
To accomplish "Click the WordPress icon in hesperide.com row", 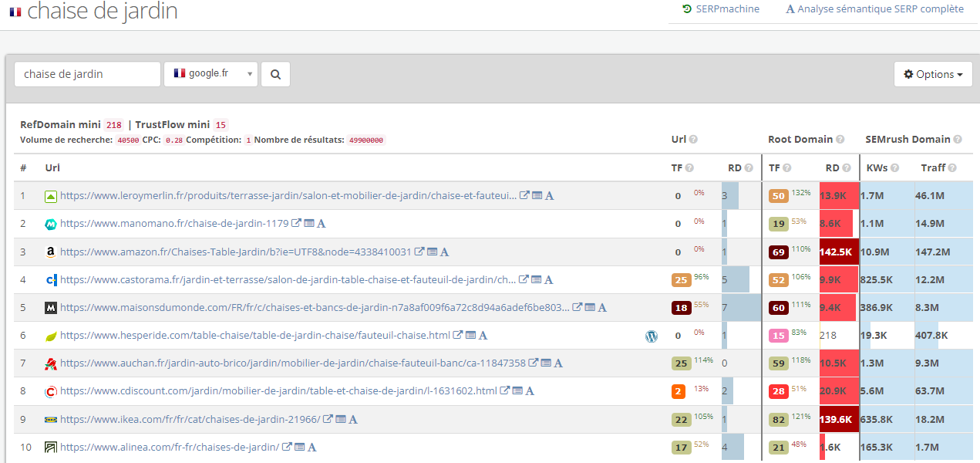I will click(x=652, y=336).
